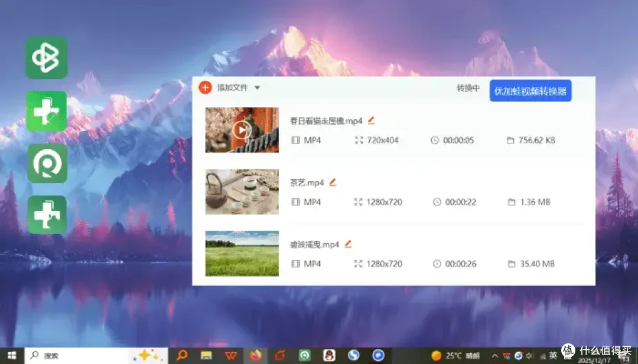
Task: Open the Windows Start menu
Action: tap(12, 356)
